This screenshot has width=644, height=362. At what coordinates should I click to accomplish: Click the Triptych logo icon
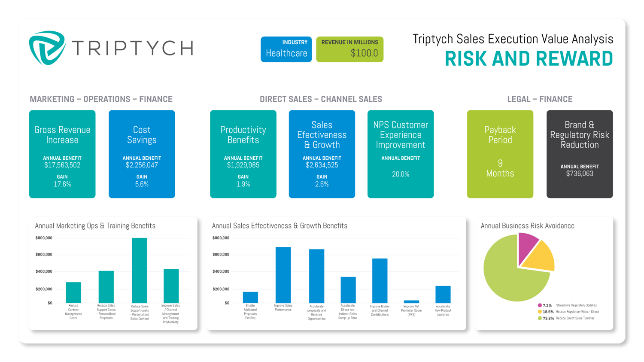click(47, 48)
